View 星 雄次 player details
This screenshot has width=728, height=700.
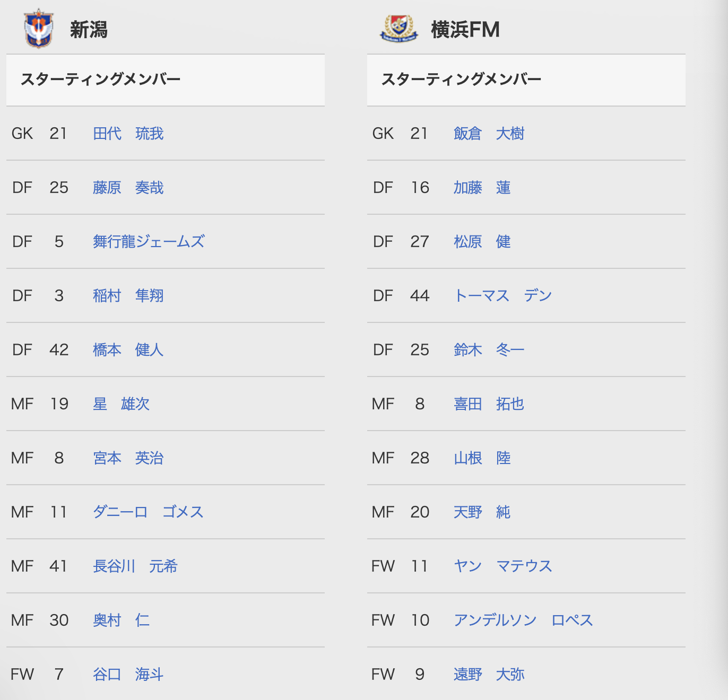(x=121, y=404)
